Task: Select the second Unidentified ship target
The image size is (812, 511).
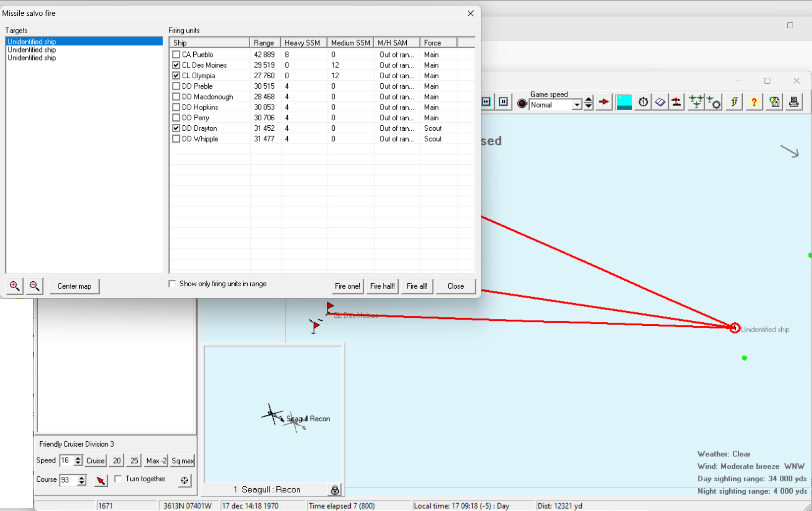Action: coord(32,50)
